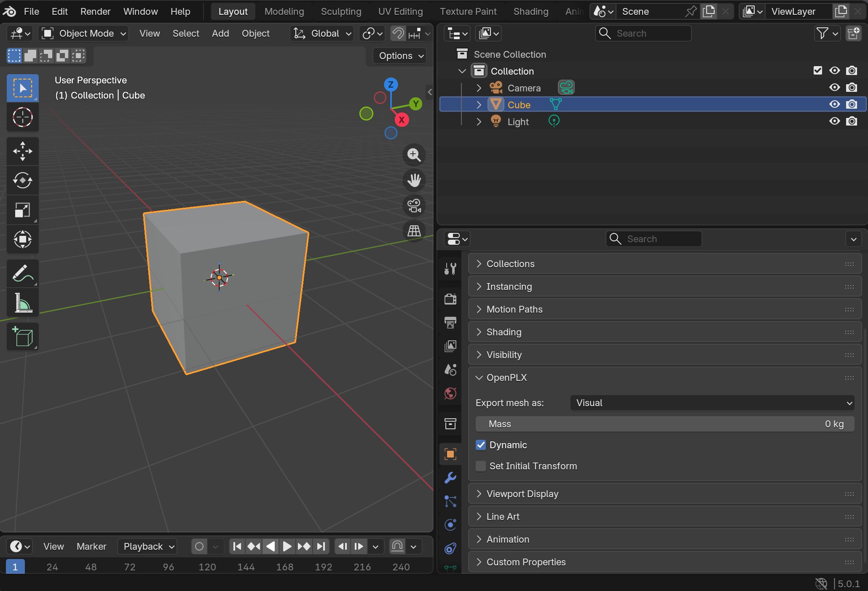This screenshot has width=868, height=591.
Task: Toggle snapping magnet in viewport header
Action: tap(398, 33)
